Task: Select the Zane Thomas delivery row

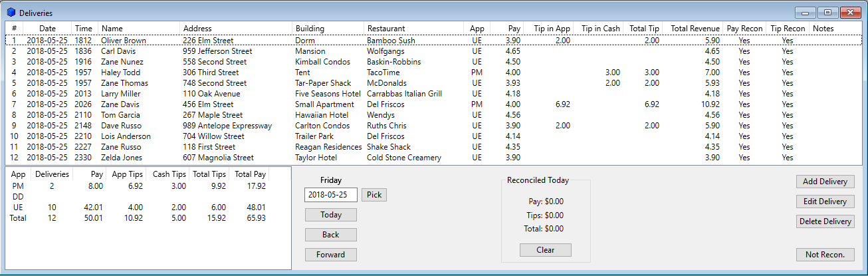Action: [434, 83]
